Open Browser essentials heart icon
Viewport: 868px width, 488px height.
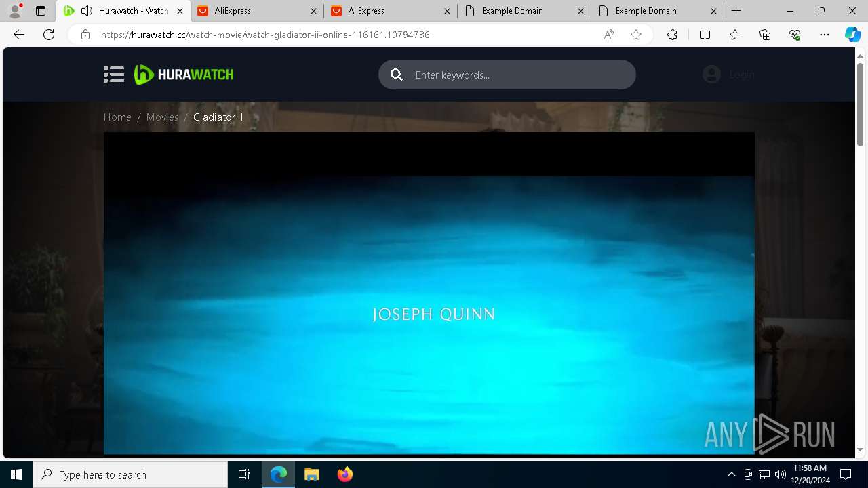pyautogui.click(x=795, y=35)
